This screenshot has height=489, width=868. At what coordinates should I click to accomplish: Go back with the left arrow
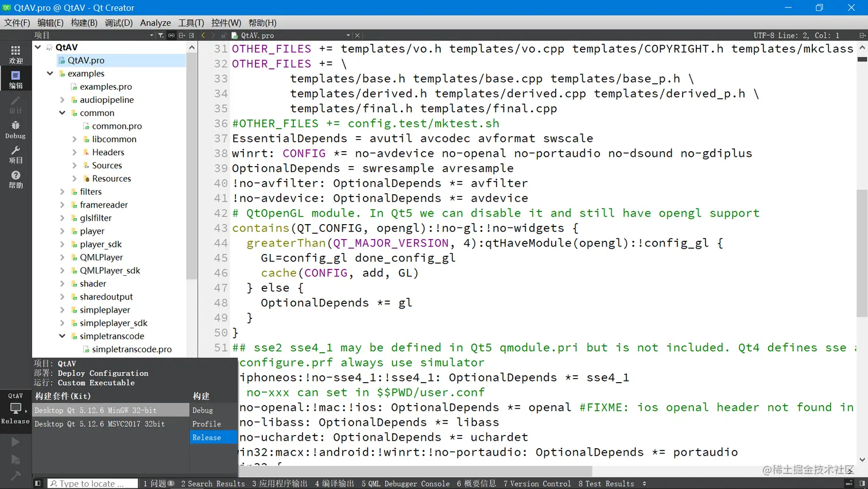click(x=203, y=36)
